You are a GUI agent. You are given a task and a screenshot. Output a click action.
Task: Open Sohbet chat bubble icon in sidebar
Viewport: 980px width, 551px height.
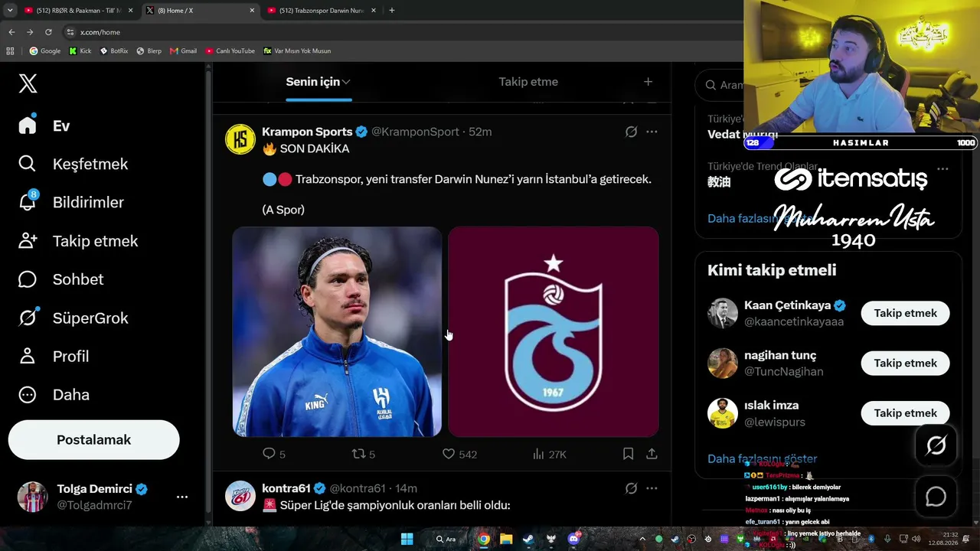point(28,279)
